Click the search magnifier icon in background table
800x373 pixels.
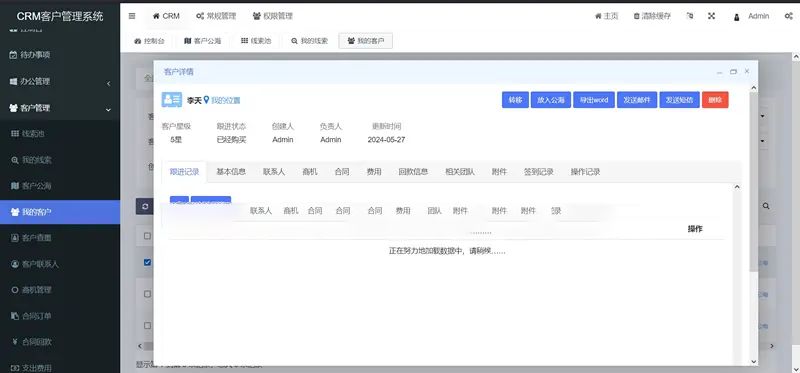click(766, 206)
